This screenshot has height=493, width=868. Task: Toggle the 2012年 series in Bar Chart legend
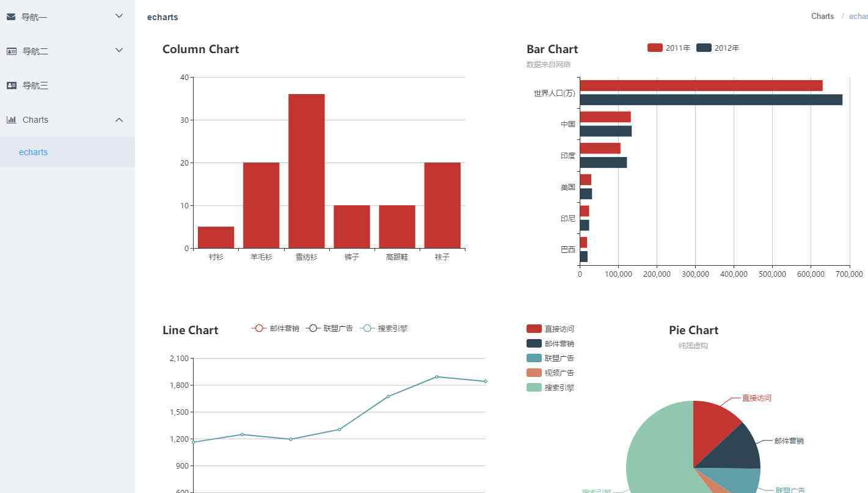tap(717, 48)
